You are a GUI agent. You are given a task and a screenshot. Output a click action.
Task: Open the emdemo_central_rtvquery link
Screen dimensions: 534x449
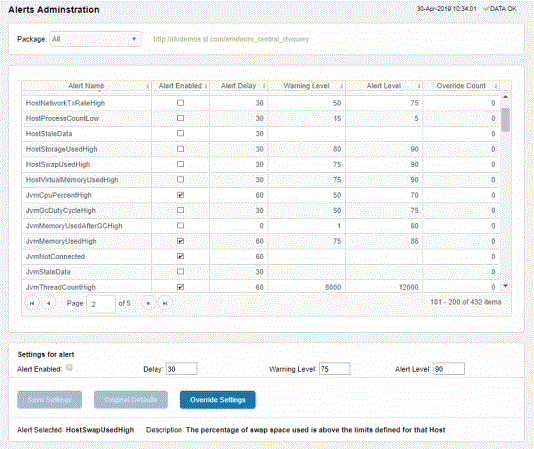pos(231,39)
